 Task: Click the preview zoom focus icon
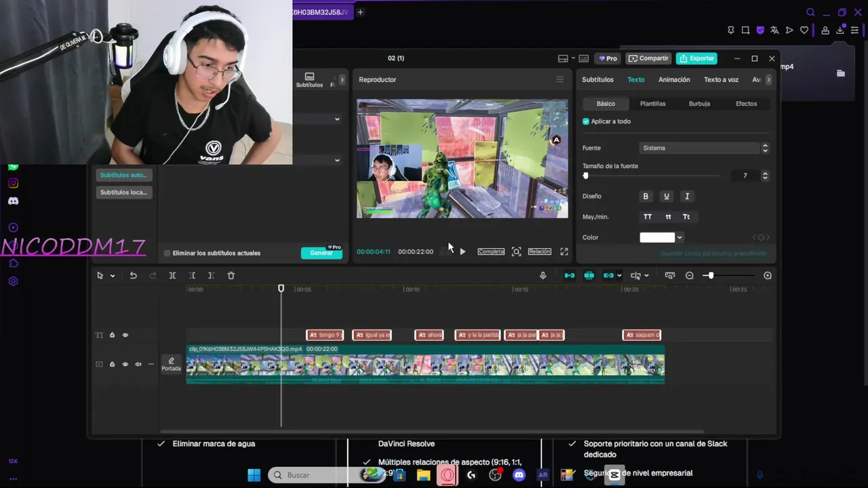point(516,251)
